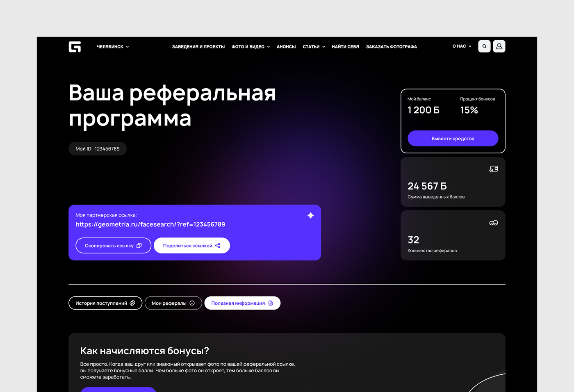
Task: Expand the СТАТЬИ dropdown
Action: tap(314, 46)
